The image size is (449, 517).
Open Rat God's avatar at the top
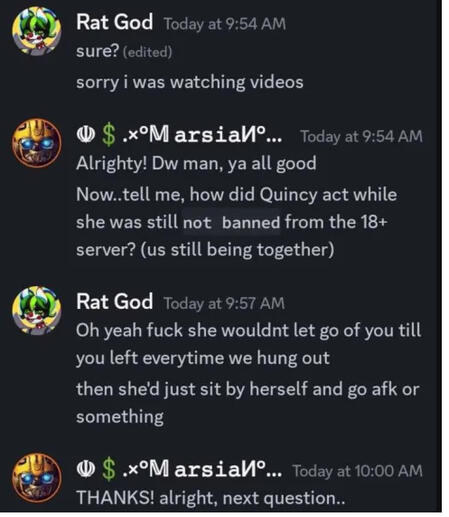click(x=37, y=31)
